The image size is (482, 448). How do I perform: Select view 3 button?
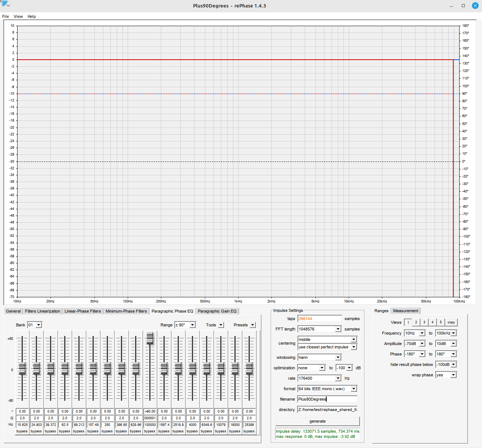[425, 322]
